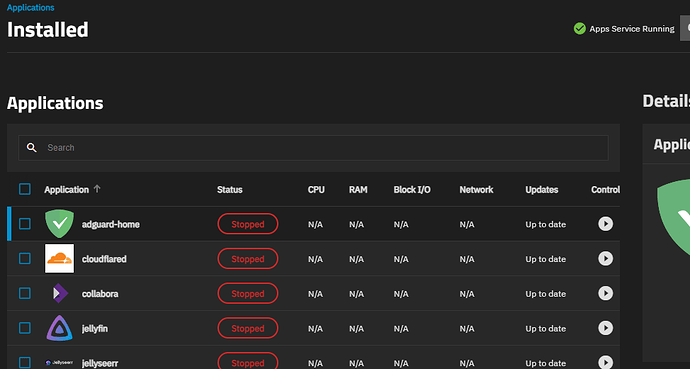Start the collabora app with play button
The width and height of the screenshot is (690, 369).
(605, 293)
